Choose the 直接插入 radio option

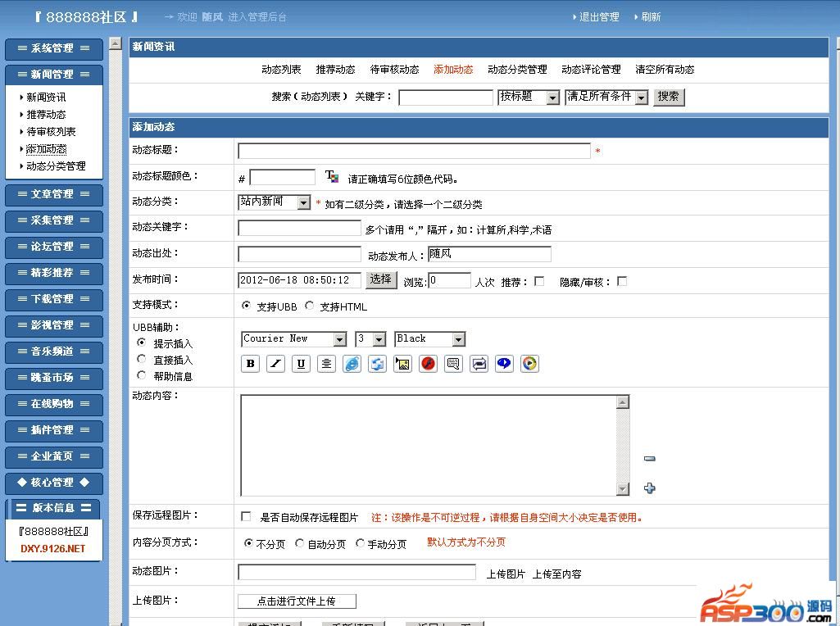point(142,358)
